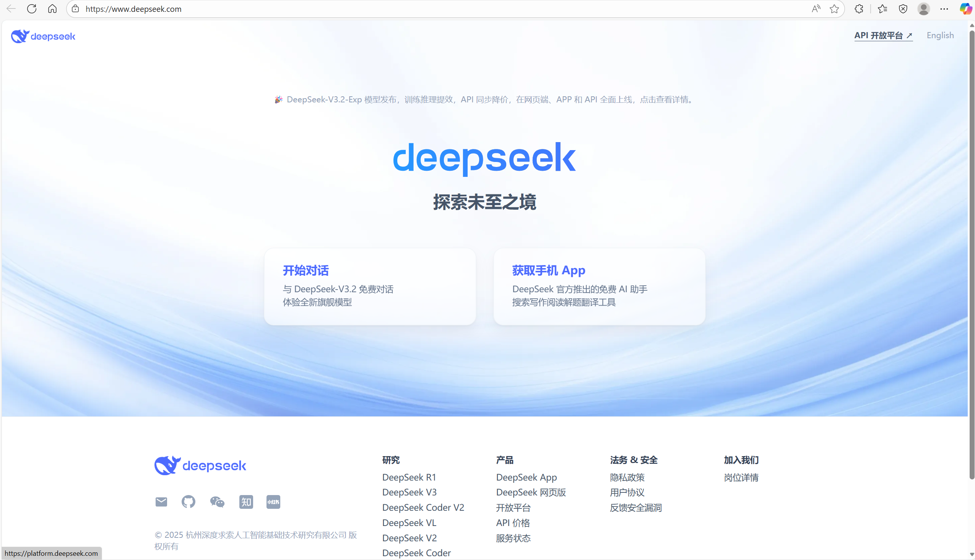Open the browser settings ellipsis menu
This screenshot has height=560, width=975.
click(x=944, y=9)
